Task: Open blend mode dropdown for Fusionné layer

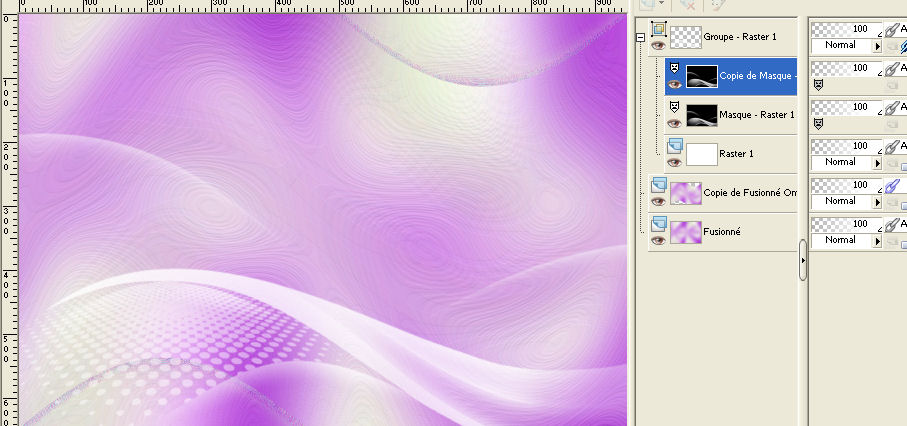Action: (877, 240)
